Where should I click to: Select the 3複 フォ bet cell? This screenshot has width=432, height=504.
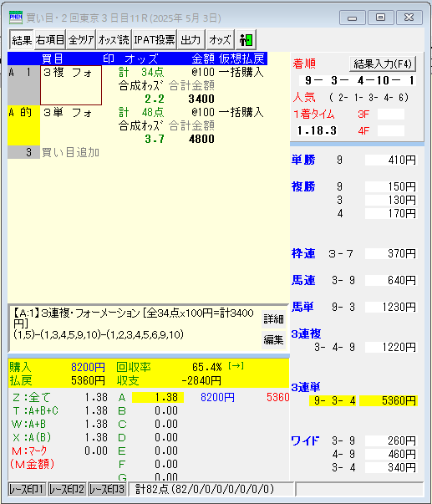[71, 85]
